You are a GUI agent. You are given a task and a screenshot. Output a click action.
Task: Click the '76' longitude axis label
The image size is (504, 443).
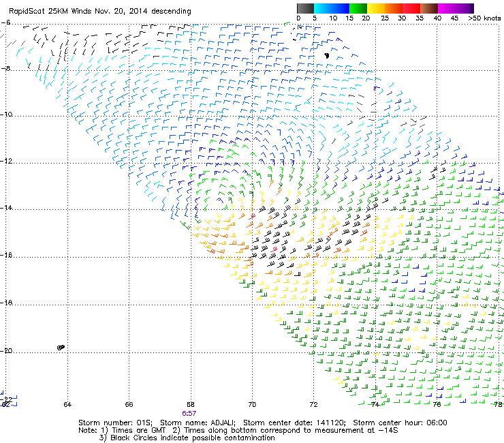[x=437, y=404]
